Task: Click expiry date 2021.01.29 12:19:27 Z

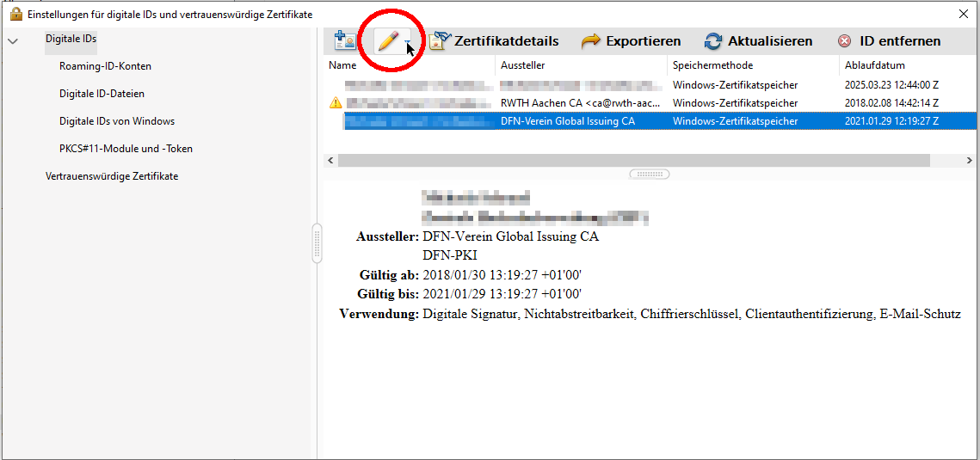Action: 891,121
